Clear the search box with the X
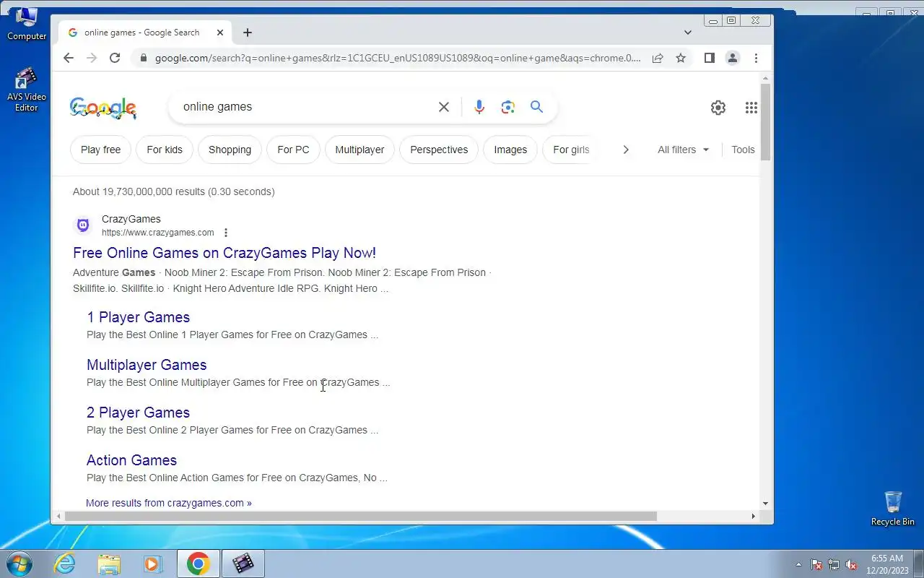The height and width of the screenshot is (578, 924). [444, 107]
